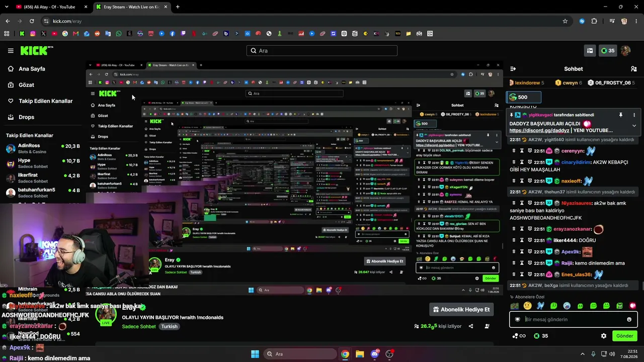644x362 pixels.
Task: Open the tab search dropdown
Action: [x=7, y=7]
